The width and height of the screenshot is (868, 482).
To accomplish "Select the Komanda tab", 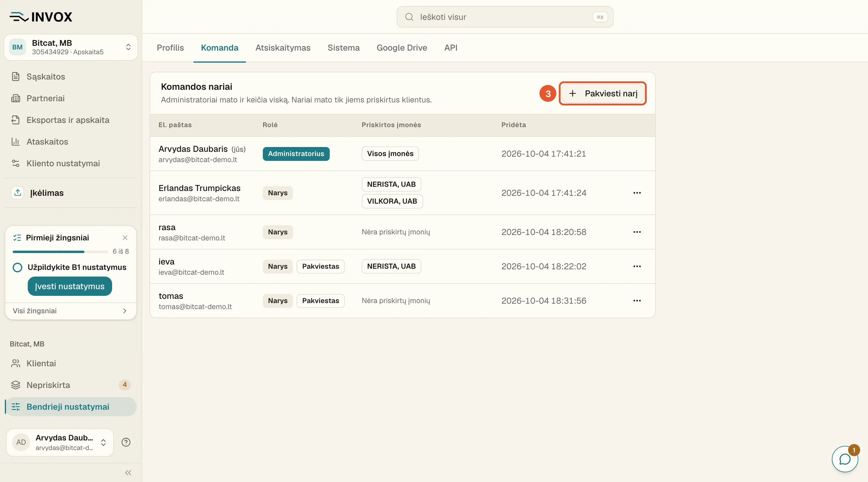I will pyautogui.click(x=220, y=48).
